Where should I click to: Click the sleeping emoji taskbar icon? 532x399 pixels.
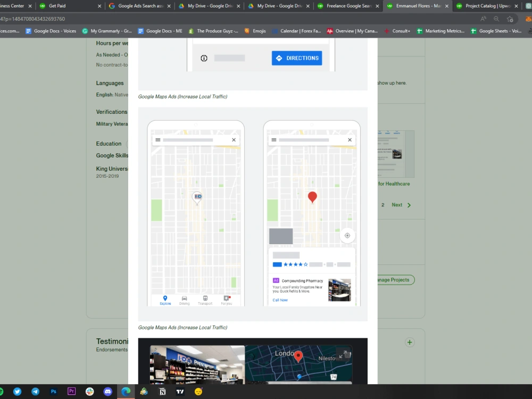coord(198,392)
